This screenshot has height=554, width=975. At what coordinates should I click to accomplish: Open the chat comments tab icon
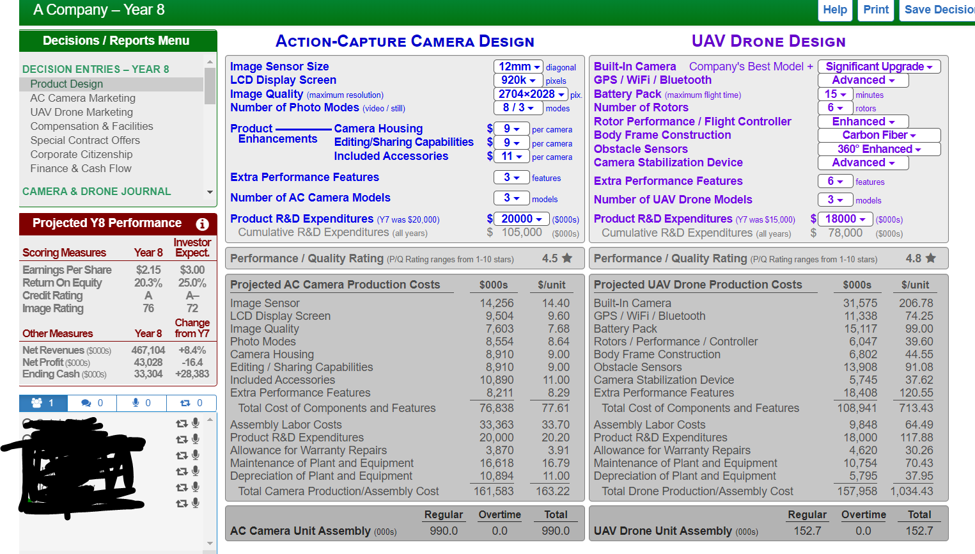[x=92, y=403]
